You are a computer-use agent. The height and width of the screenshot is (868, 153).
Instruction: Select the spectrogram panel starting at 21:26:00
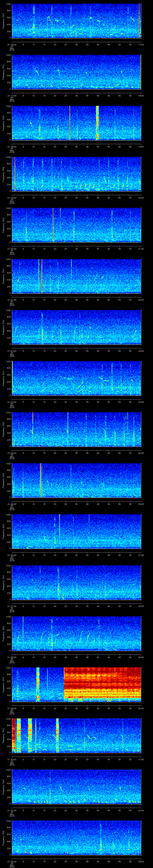pos(77,531)
